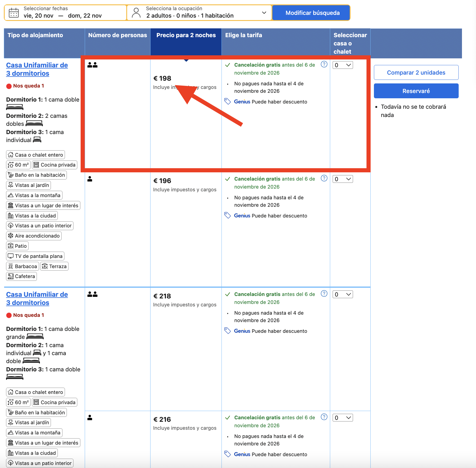Click first listing's Nos queda 1 notice
The image size is (476, 468).
25,86
